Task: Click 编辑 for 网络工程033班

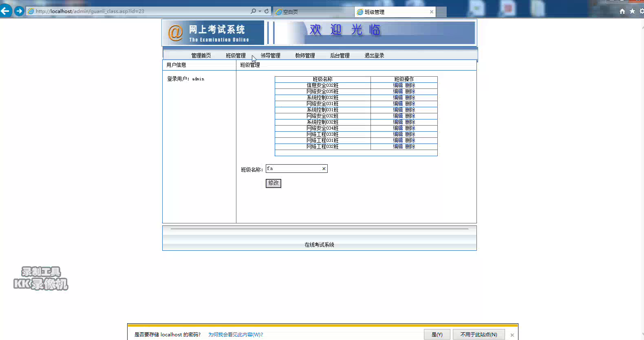Action: coord(398,134)
